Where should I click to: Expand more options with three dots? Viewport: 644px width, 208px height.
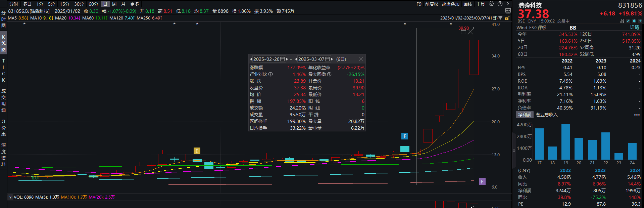pos(637,115)
